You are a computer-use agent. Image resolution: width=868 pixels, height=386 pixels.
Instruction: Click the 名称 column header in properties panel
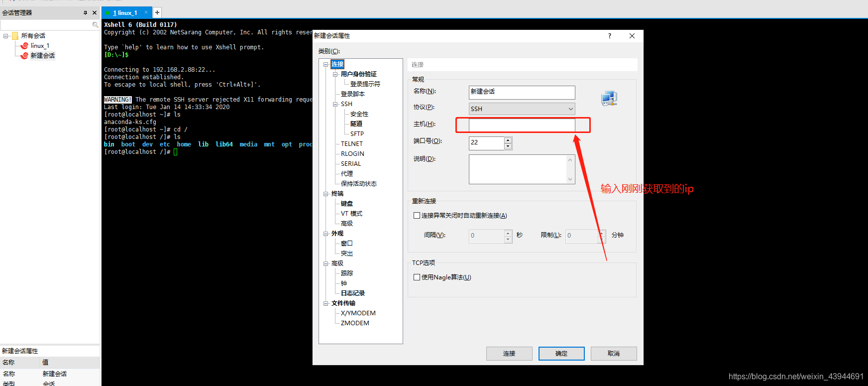click(x=20, y=363)
